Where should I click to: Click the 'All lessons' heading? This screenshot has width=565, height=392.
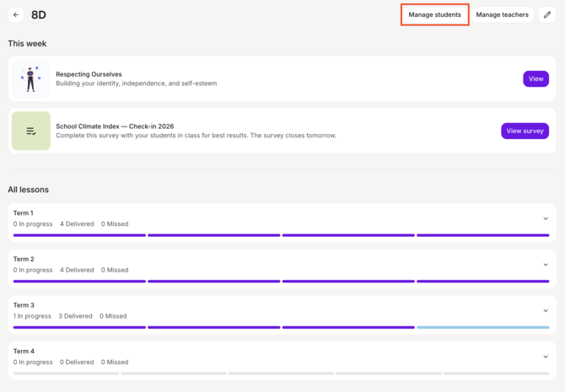(29, 190)
